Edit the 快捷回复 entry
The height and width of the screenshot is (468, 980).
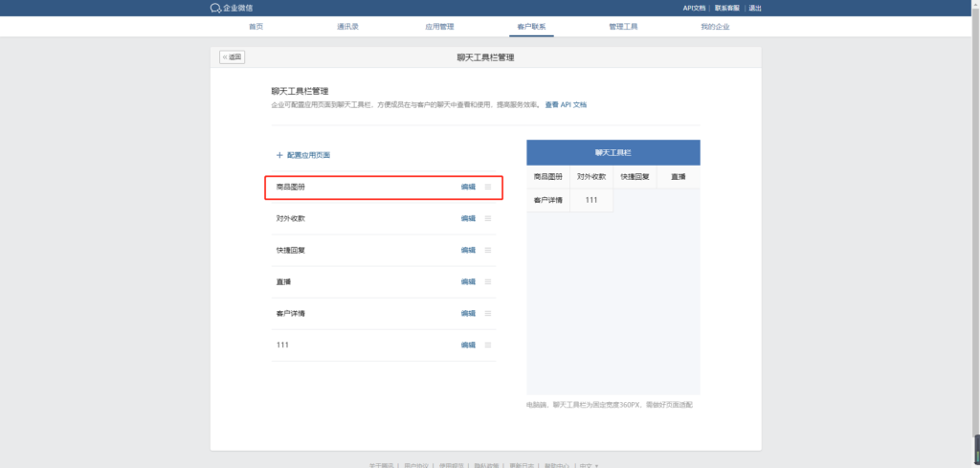pyautogui.click(x=468, y=250)
